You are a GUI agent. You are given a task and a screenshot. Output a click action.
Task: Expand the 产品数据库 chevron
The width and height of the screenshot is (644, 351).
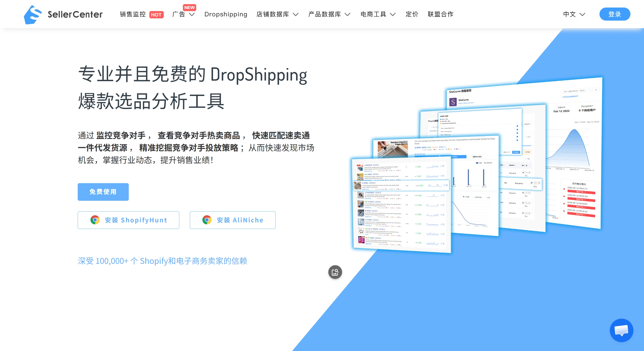point(348,15)
